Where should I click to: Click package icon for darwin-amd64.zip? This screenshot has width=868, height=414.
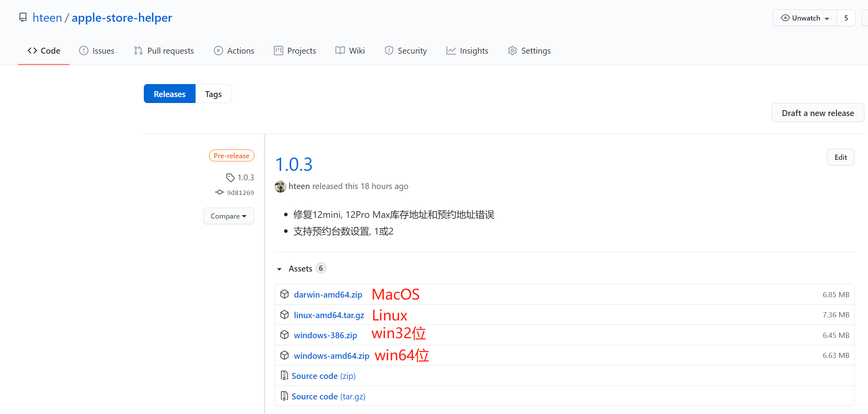pyautogui.click(x=284, y=294)
